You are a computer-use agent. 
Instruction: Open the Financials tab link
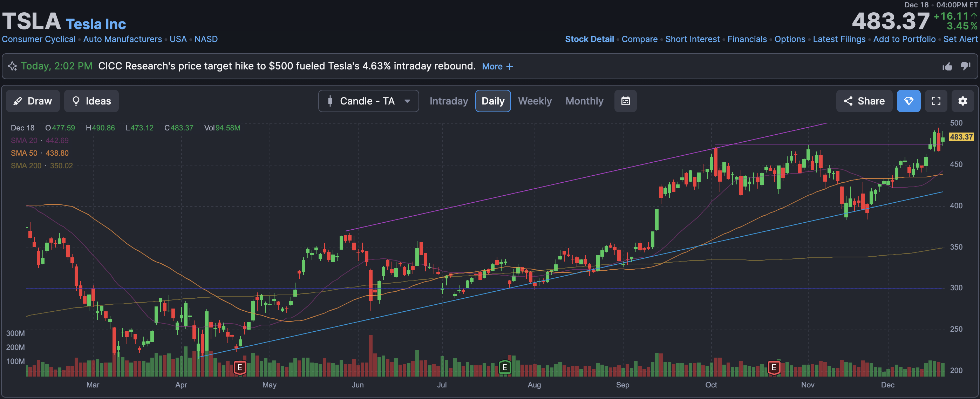pyautogui.click(x=747, y=39)
